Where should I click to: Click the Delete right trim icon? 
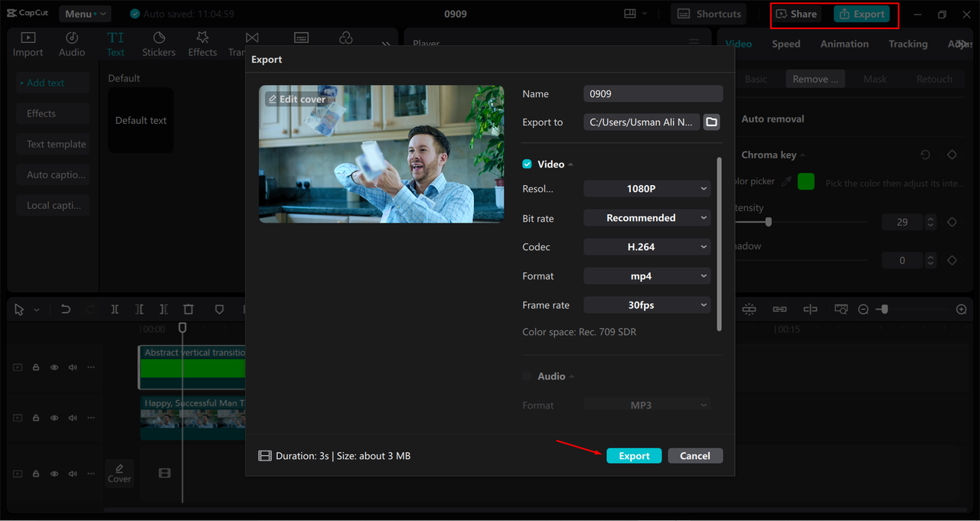164,309
